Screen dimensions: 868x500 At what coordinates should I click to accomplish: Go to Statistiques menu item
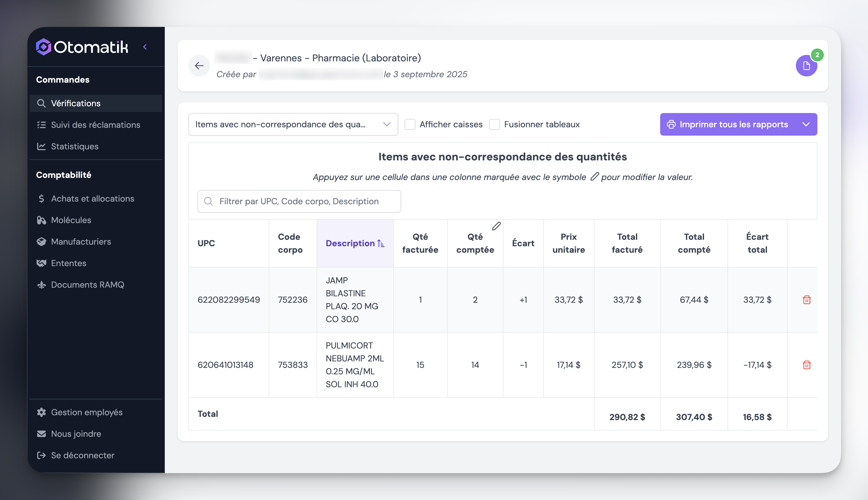(75, 146)
